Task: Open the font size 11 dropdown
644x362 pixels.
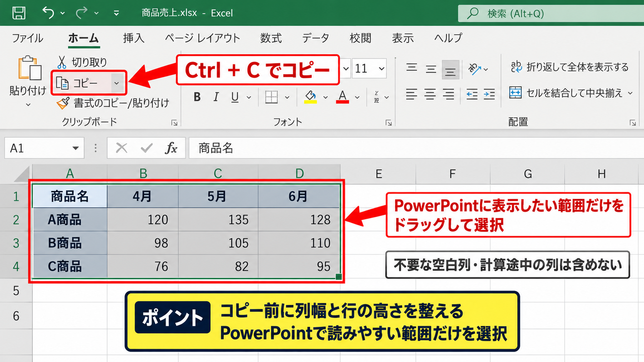Action: coord(381,69)
